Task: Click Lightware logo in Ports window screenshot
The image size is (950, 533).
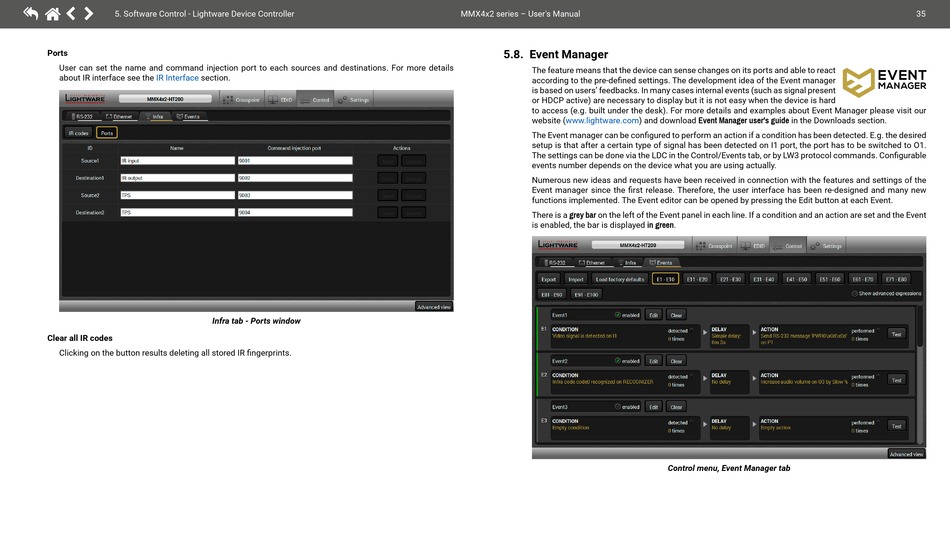Action: 85,99
